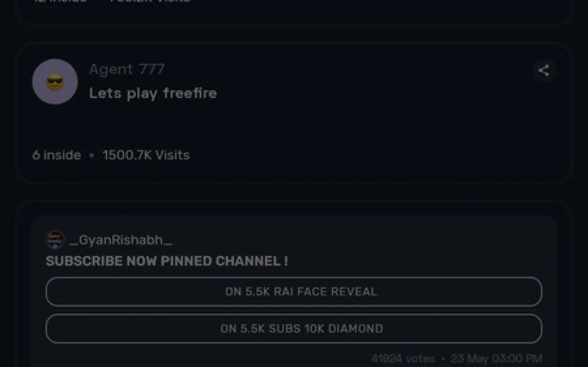The width and height of the screenshot is (588, 367).
Task: Open the Agent 777 profile name
Action: (x=127, y=69)
